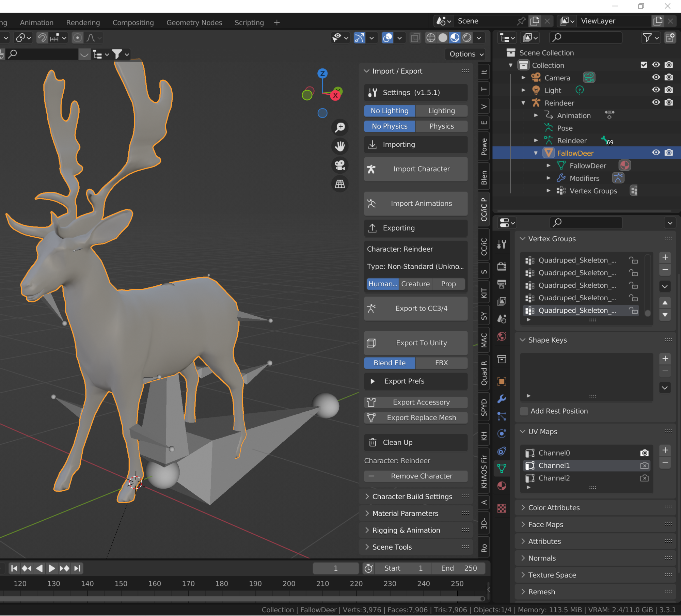Open the Quad R sidebar tab
The height and width of the screenshot is (616, 681).
484,373
